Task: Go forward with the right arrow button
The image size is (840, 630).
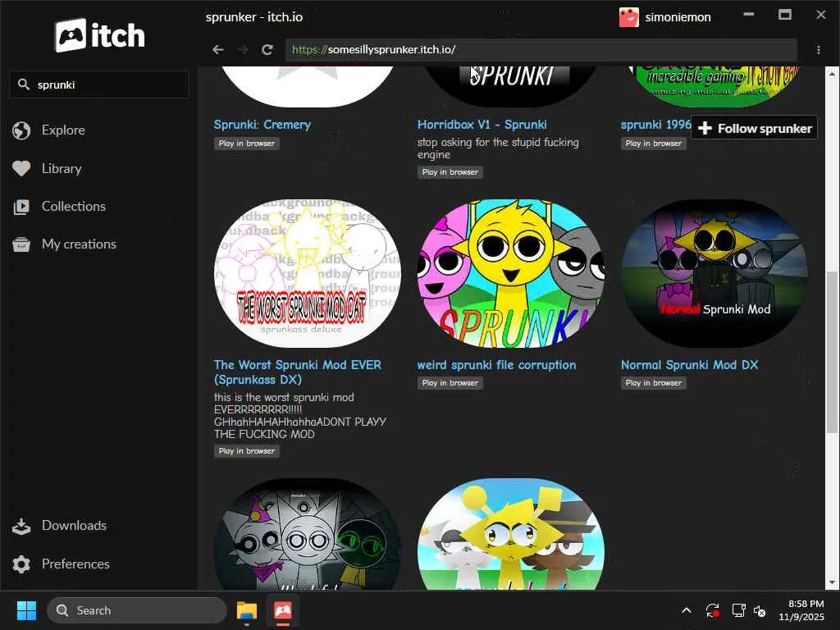Action: pos(243,50)
